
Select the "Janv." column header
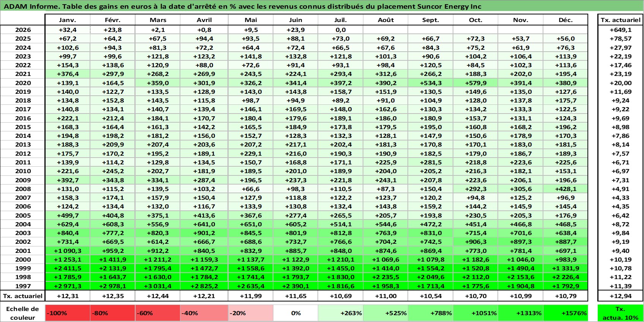click(x=68, y=20)
